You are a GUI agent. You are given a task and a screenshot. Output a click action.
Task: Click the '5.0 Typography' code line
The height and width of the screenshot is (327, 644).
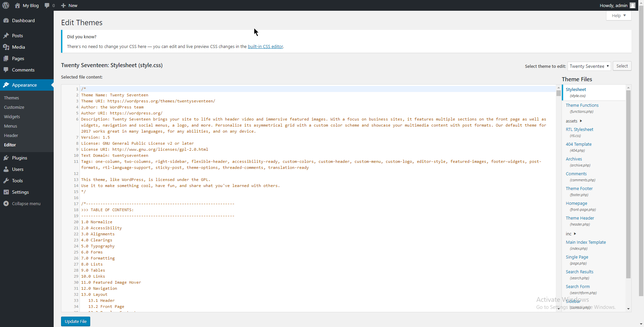coord(98,246)
